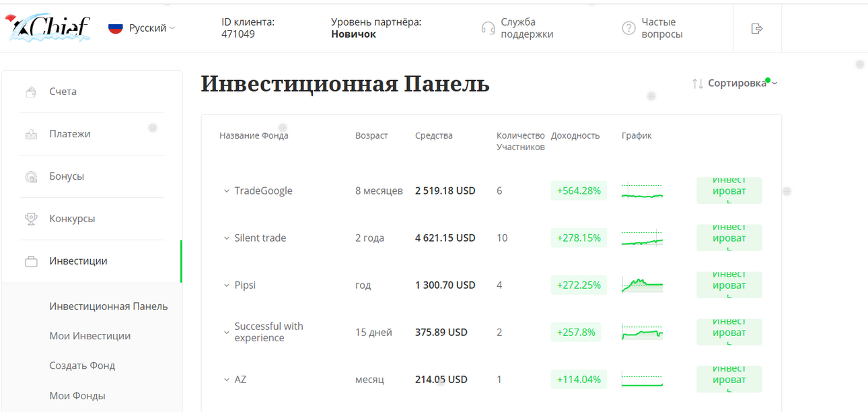
Task: Go to Мои Фонды submenu item
Action: click(77, 396)
